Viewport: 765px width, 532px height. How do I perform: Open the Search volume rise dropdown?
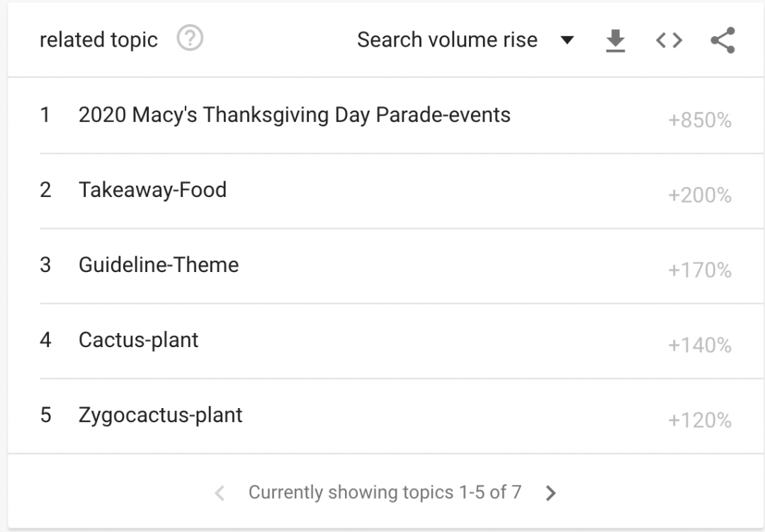[x=447, y=40]
